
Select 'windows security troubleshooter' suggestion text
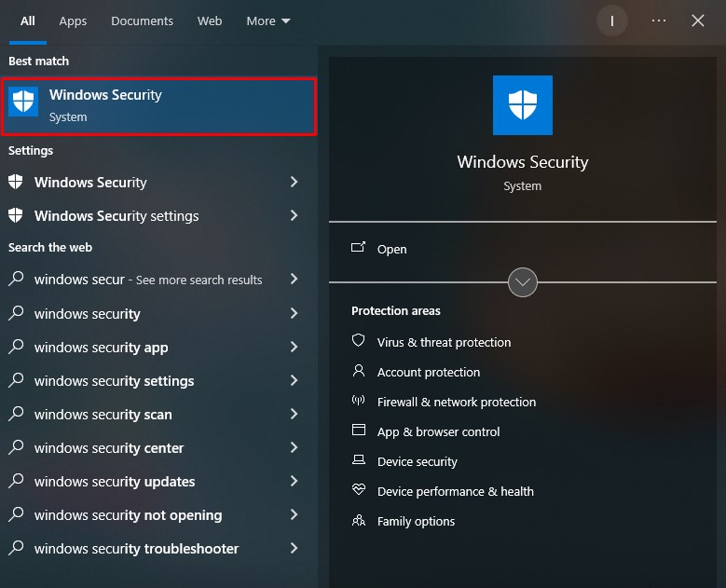(136, 549)
